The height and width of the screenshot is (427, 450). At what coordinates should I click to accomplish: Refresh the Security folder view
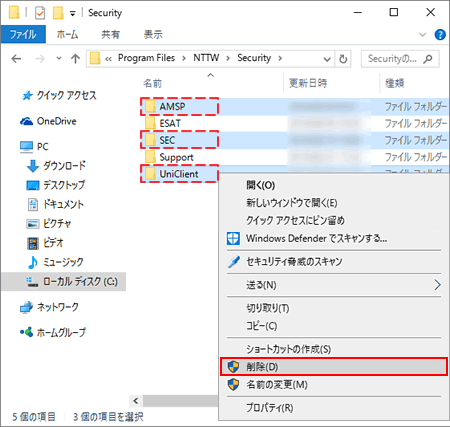point(343,59)
